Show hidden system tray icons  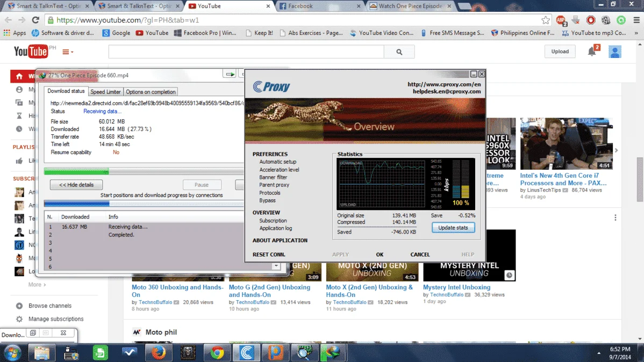coord(599,353)
